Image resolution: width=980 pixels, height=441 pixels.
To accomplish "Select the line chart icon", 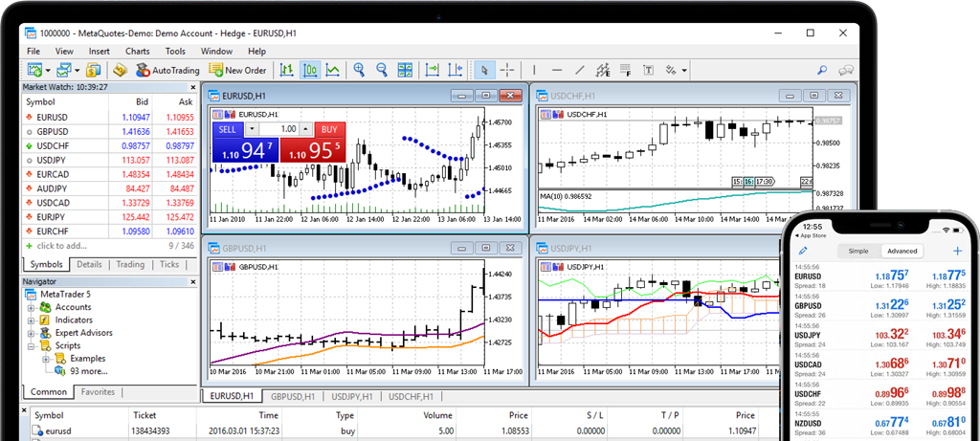I will (332, 70).
